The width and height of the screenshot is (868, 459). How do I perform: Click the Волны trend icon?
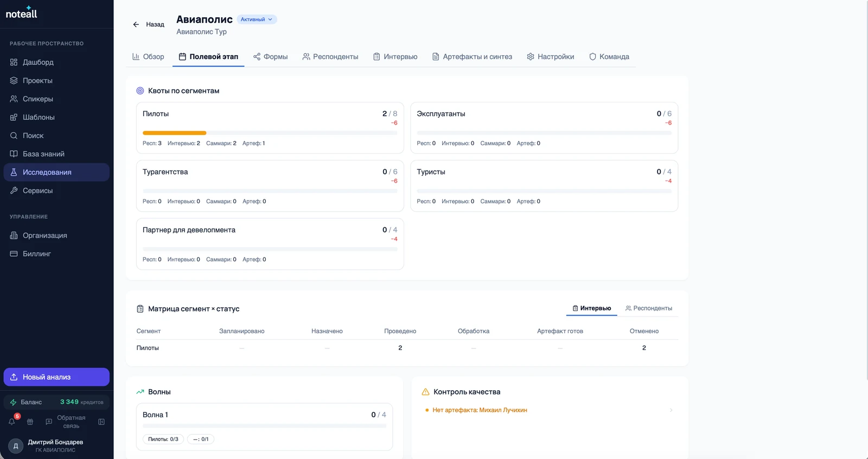140,392
